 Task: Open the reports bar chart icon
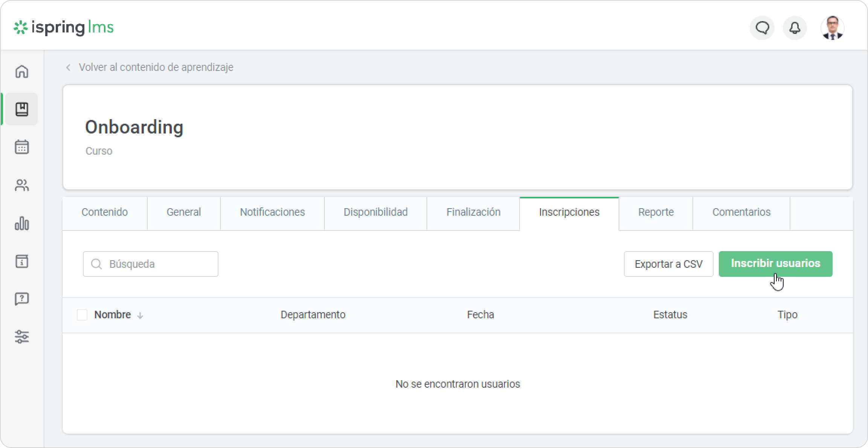(22, 223)
